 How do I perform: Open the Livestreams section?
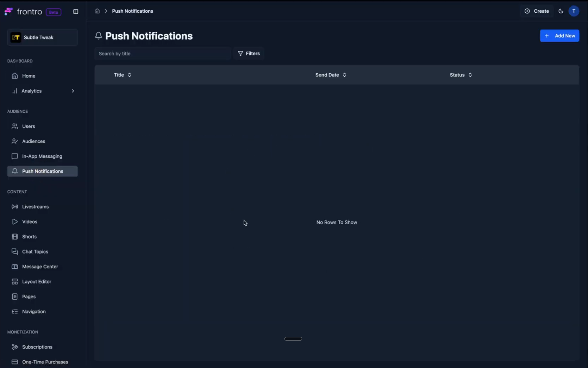pos(35,207)
